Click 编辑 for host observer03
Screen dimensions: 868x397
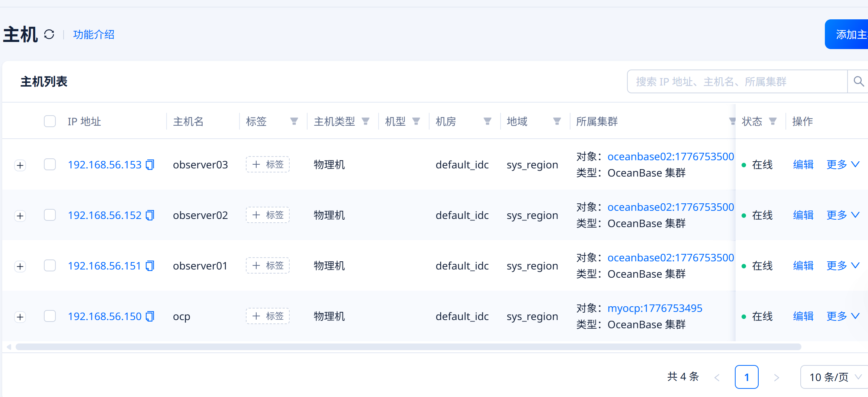click(803, 165)
